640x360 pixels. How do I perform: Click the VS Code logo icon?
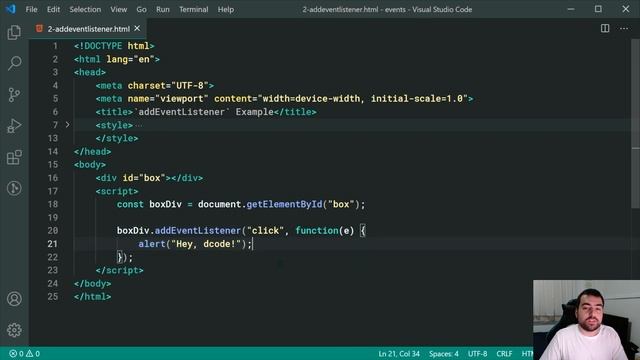[x=10, y=9]
